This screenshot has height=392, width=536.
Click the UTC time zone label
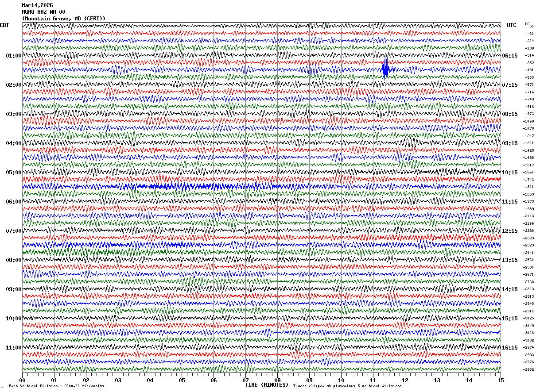point(512,25)
